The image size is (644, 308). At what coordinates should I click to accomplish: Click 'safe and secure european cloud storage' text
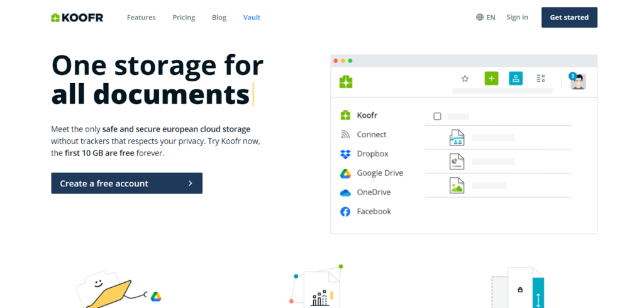[176, 129]
